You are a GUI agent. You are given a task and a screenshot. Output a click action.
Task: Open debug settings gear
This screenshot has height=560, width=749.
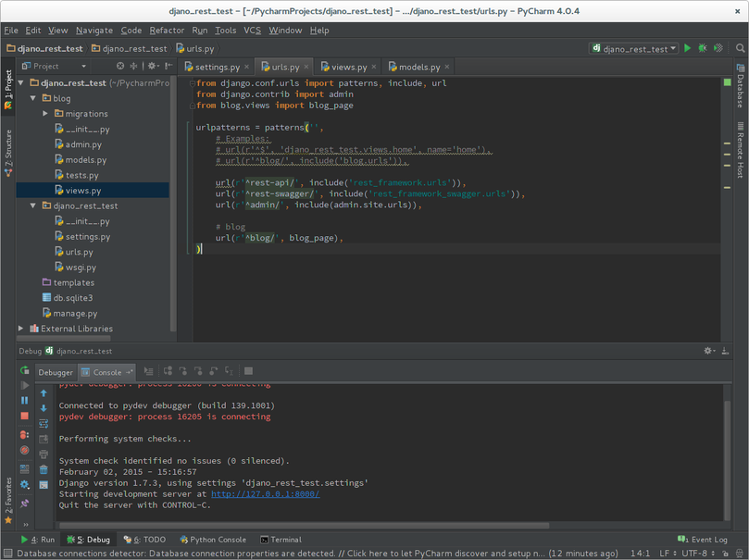point(24,485)
